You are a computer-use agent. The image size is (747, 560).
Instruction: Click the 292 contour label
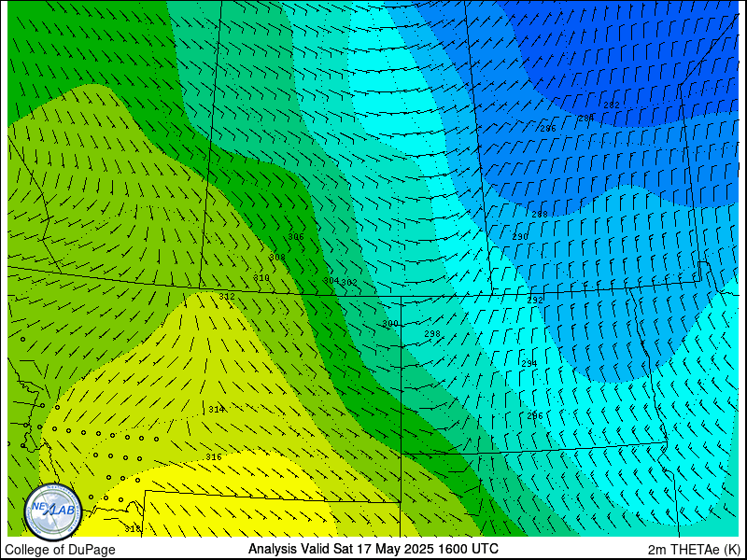(x=535, y=301)
